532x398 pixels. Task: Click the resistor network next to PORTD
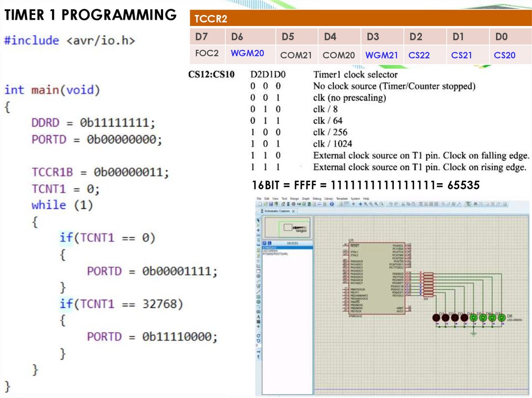coord(428,284)
